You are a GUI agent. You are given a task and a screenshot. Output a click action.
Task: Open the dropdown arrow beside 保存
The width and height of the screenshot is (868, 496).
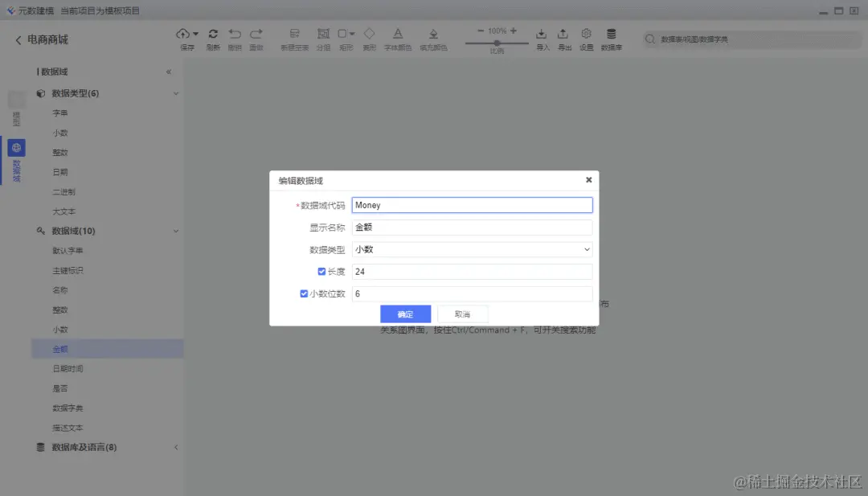pyautogui.click(x=195, y=35)
